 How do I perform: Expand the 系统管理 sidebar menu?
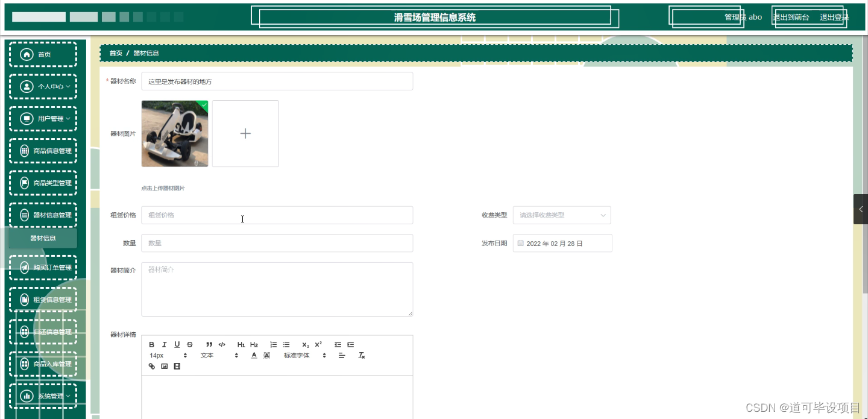click(43, 396)
